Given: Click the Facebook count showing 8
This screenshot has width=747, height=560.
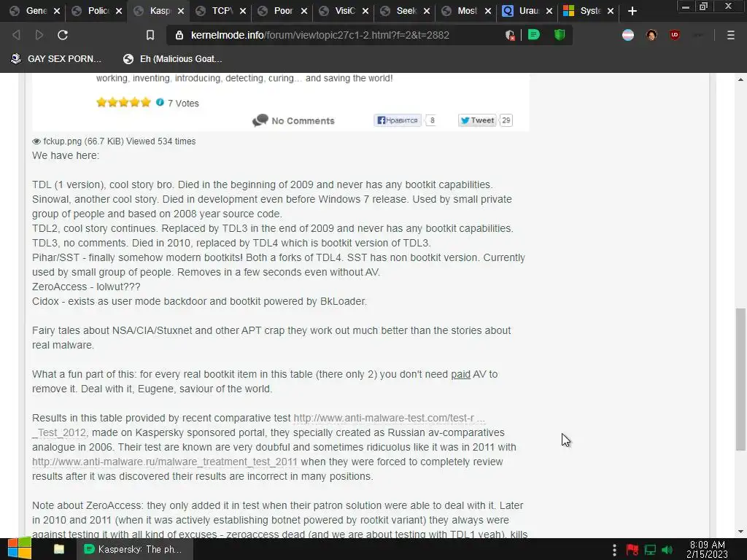Looking at the screenshot, I should click(x=432, y=120).
